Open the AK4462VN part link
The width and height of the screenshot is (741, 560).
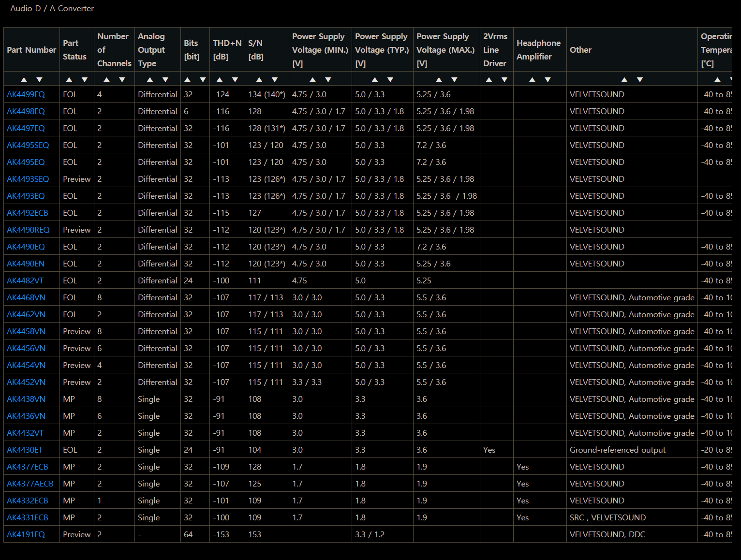click(26, 314)
